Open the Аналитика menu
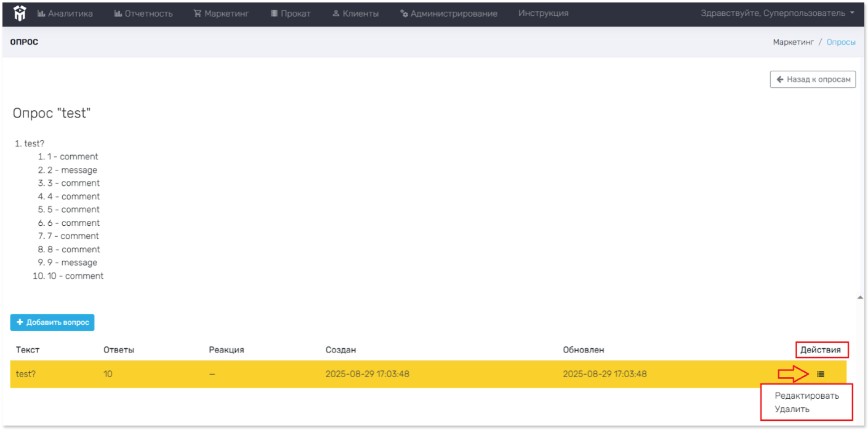868x430 pixels. 65,14
